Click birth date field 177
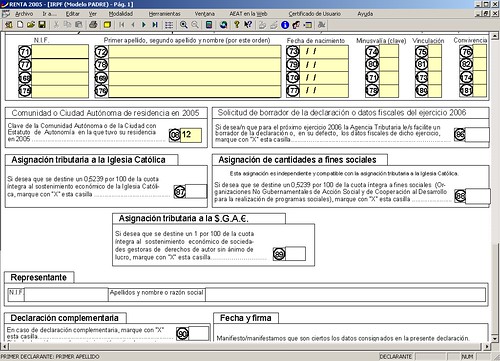This screenshot has height=361, width=500. pyautogui.click(x=324, y=91)
